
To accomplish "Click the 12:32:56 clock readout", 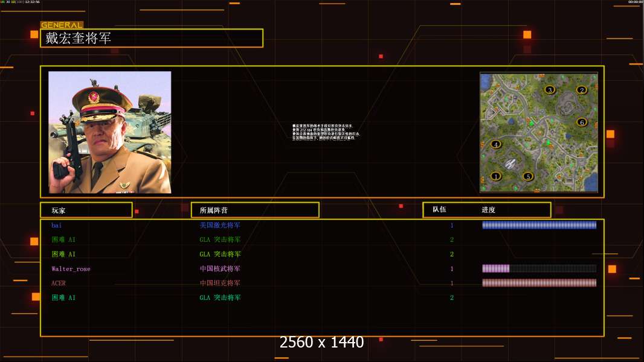I will (33, 2).
